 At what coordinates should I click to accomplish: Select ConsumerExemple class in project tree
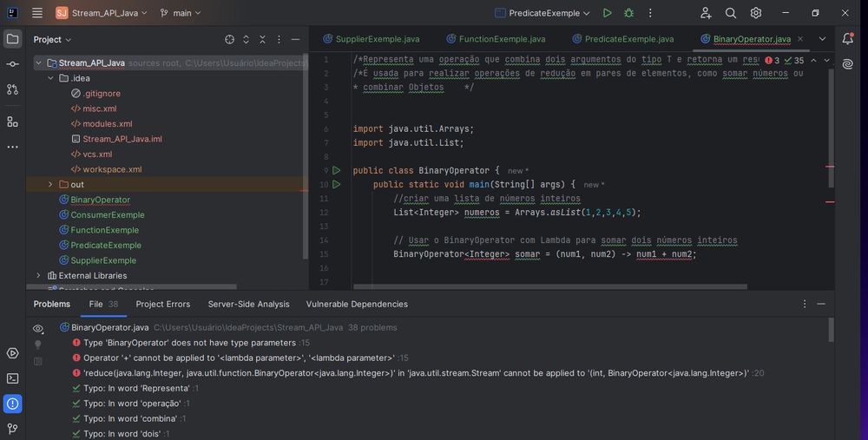pos(108,215)
